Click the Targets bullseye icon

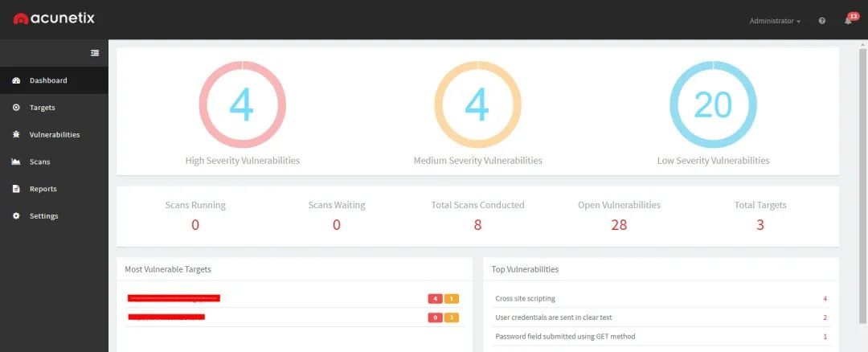tap(16, 108)
